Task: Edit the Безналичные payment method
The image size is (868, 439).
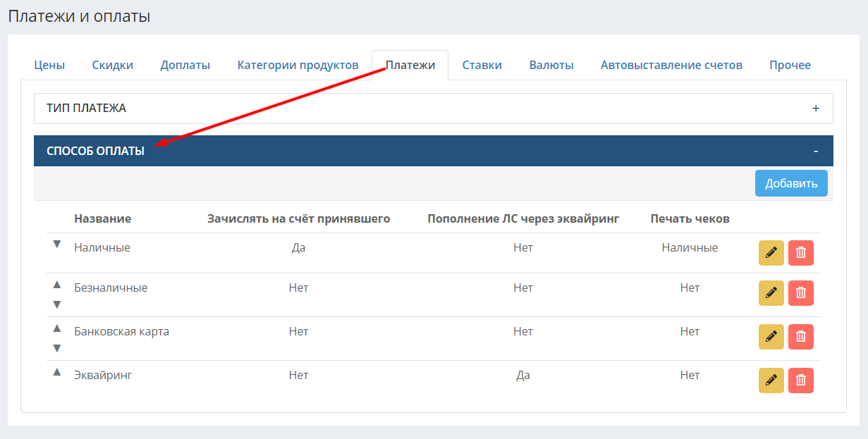Action: click(x=771, y=293)
